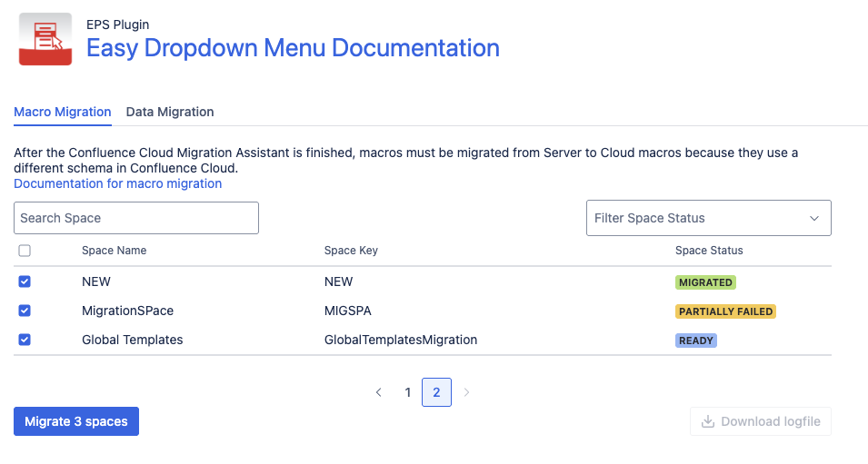
Task: Click the Space Name column header
Action: click(x=114, y=251)
